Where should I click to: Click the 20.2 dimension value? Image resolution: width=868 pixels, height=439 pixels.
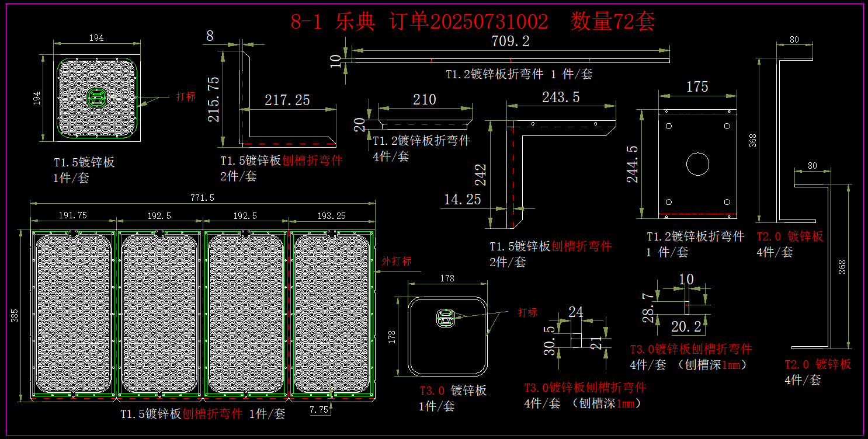coord(686,326)
